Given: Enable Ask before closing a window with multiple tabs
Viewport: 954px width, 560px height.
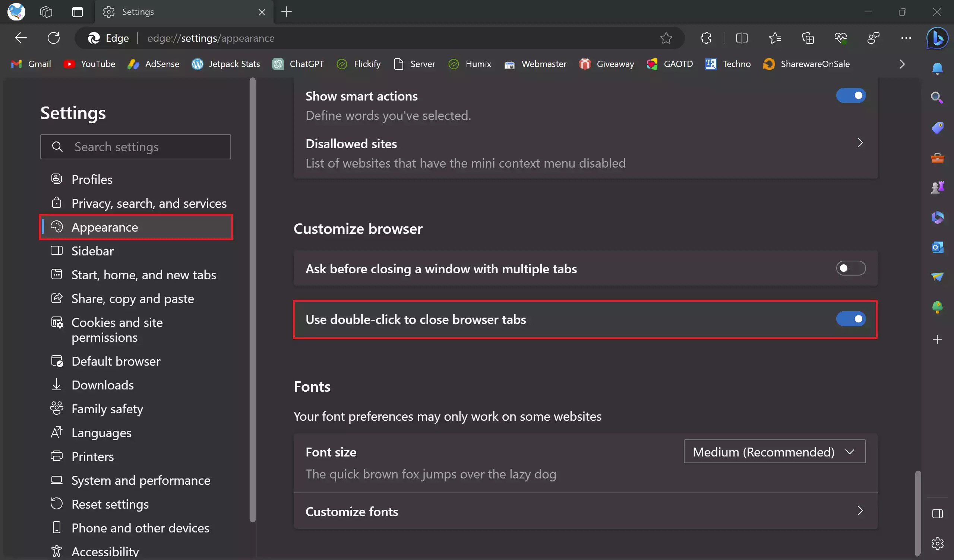Looking at the screenshot, I should coord(851,268).
